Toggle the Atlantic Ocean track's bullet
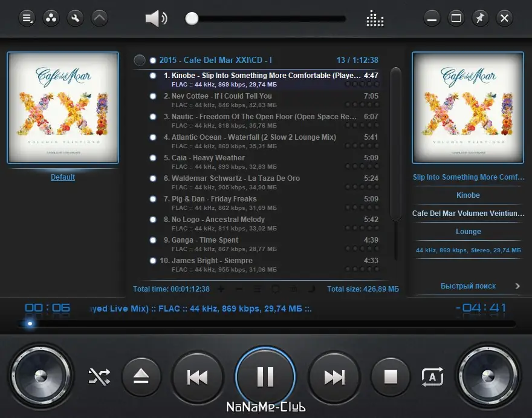532x418 pixels. [153, 137]
